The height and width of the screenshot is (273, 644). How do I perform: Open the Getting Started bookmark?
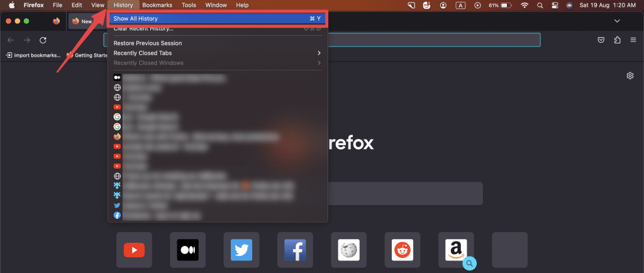click(87, 55)
